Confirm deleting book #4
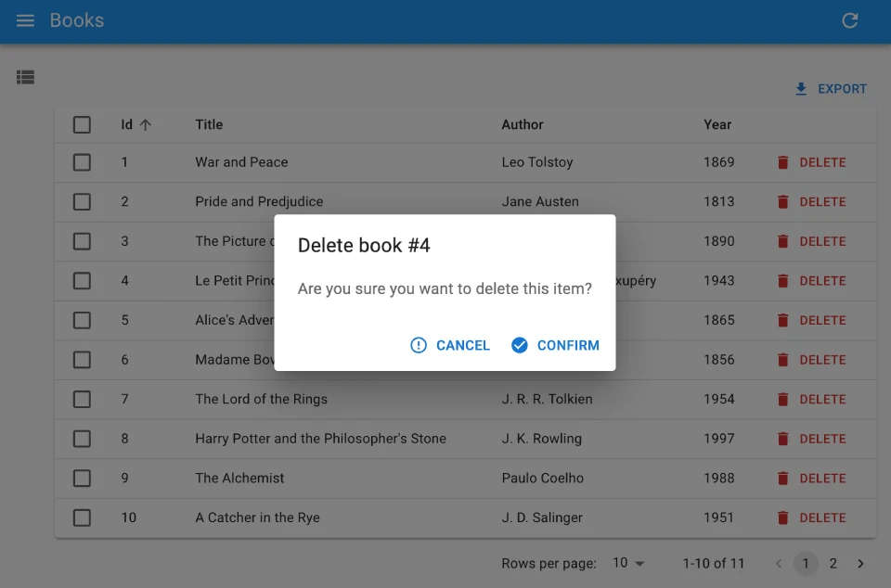The height and width of the screenshot is (588, 891). click(x=555, y=345)
